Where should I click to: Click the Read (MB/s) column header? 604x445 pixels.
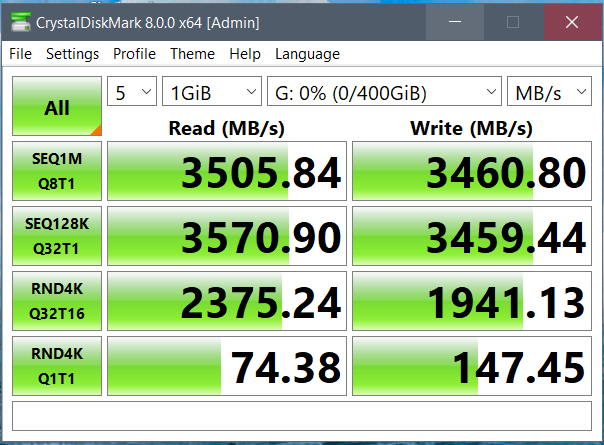pos(226,128)
